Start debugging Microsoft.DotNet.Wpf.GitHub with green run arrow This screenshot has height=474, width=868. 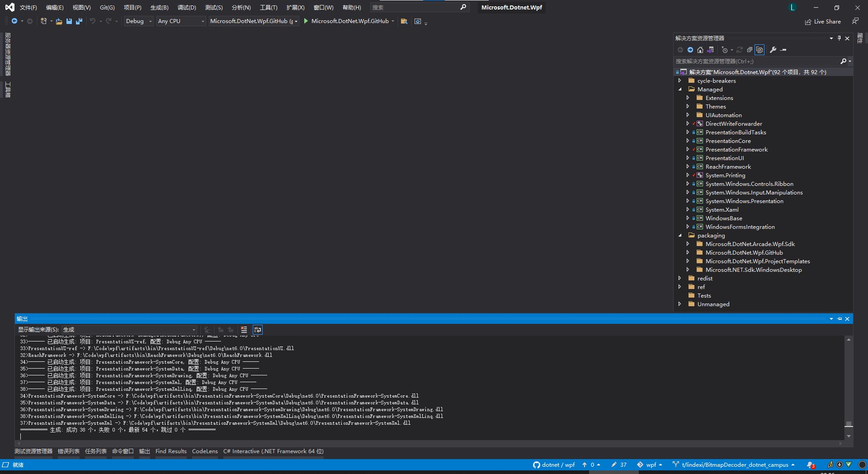[306, 21]
